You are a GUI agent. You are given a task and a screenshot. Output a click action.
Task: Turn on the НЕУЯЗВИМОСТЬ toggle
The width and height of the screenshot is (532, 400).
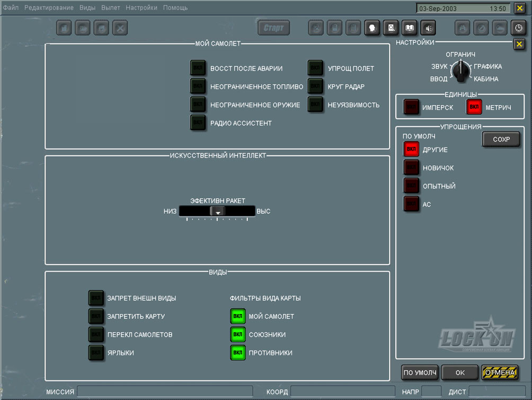[315, 105]
